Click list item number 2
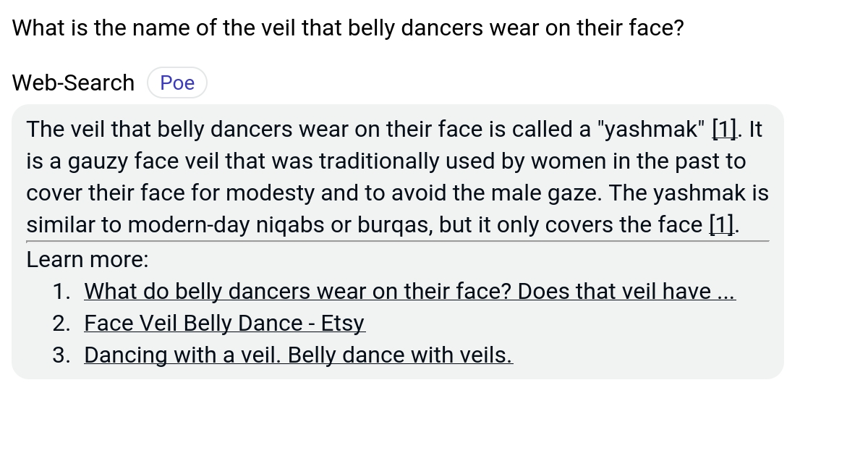The height and width of the screenshot is (456, 868). tap(62, 323)
